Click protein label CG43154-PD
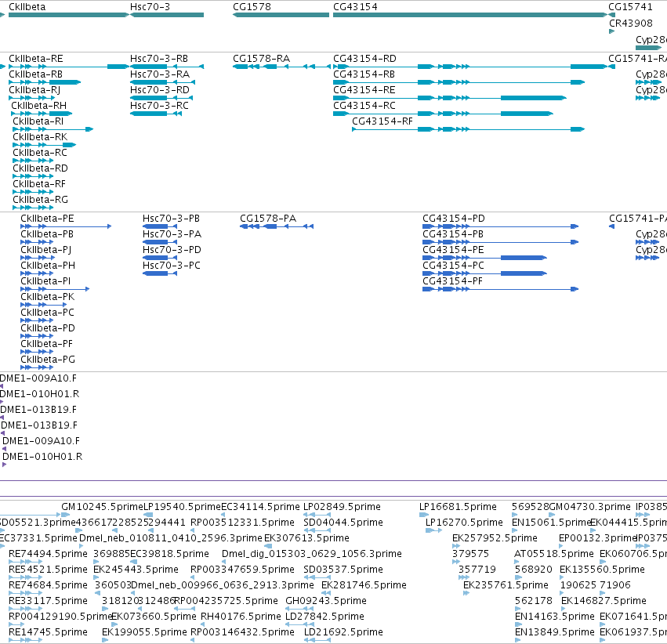This screenshot has height=644, width=667. [454, 219]
